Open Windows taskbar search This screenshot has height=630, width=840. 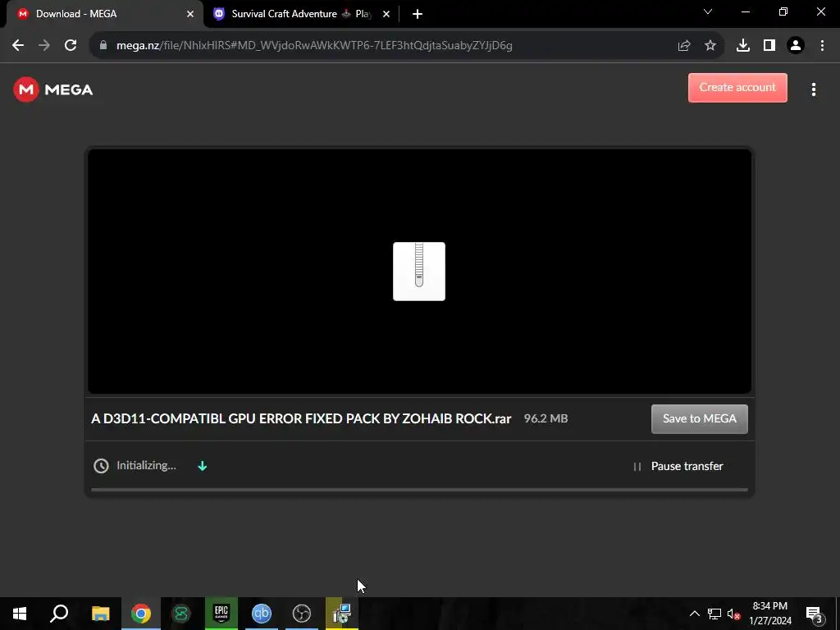coord(59,614)
